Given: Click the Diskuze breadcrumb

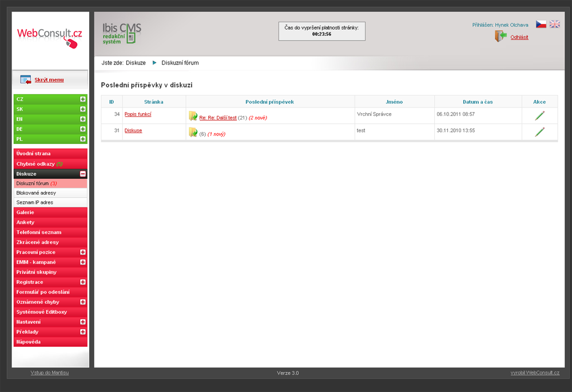Looking at the screenshot, I should coord(136,63).
